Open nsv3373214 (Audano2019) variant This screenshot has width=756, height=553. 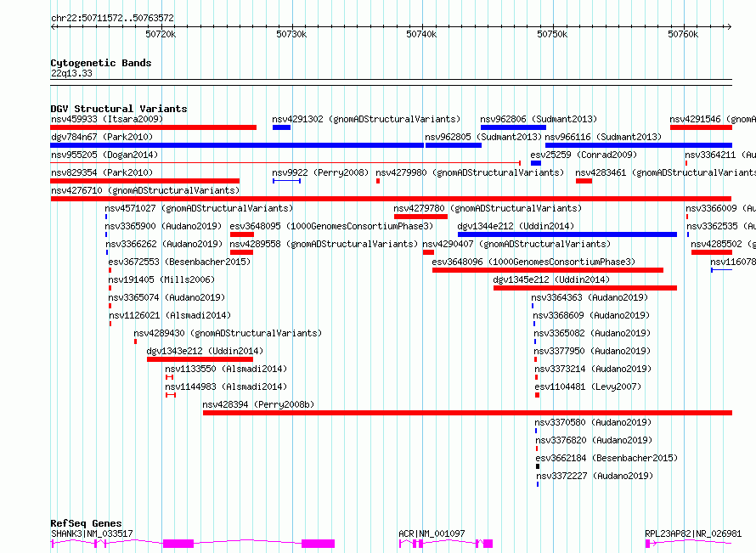(593, 369)
